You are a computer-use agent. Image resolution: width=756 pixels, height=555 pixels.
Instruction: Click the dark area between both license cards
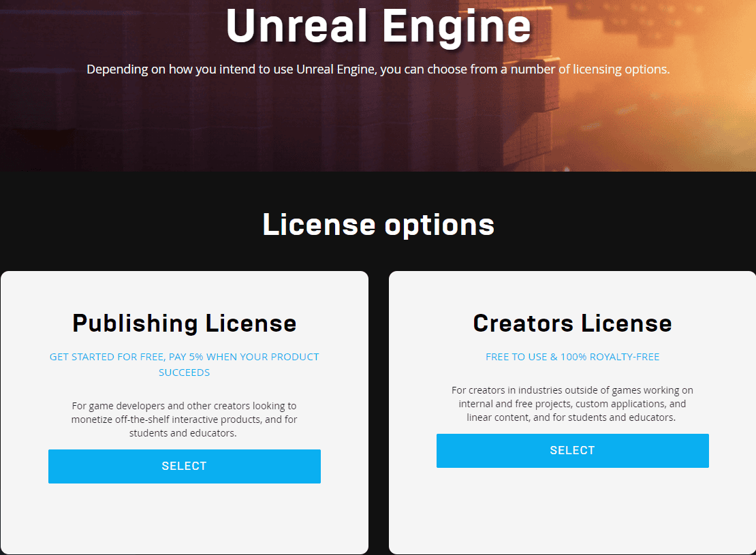[379, 409]
